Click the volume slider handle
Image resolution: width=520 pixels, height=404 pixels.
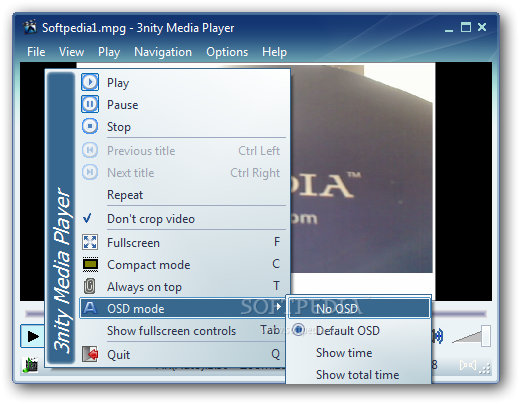[x=486, y=336]
